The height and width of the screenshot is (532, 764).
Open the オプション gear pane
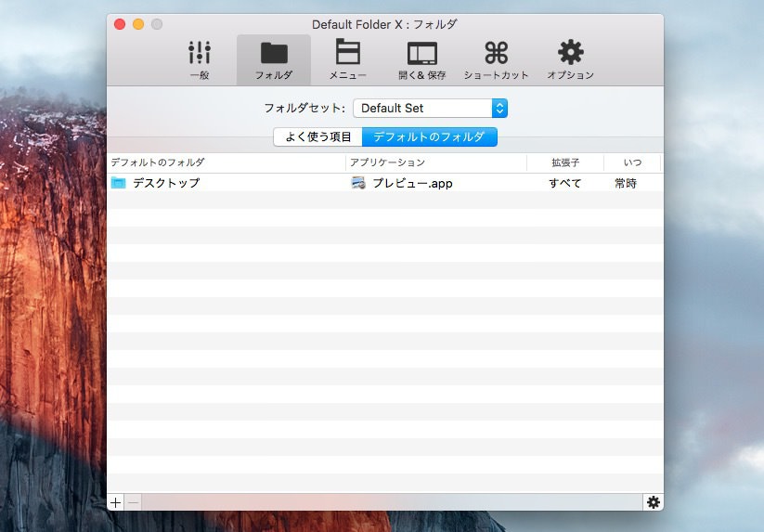coord(570,59)
